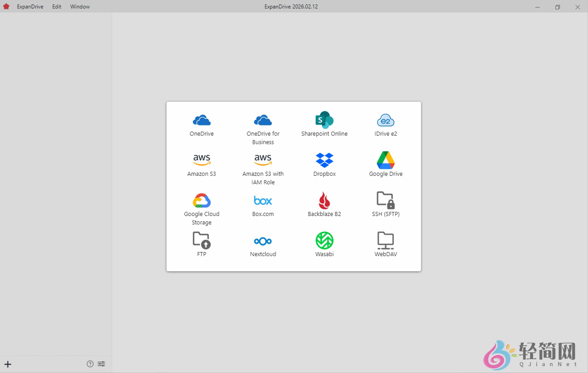
Task: Click the "OneDrive" label text
Action: coord(201,134)
